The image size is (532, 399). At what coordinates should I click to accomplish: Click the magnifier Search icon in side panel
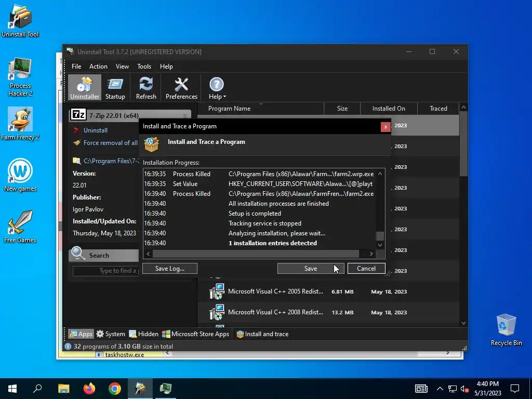(78, 254)
